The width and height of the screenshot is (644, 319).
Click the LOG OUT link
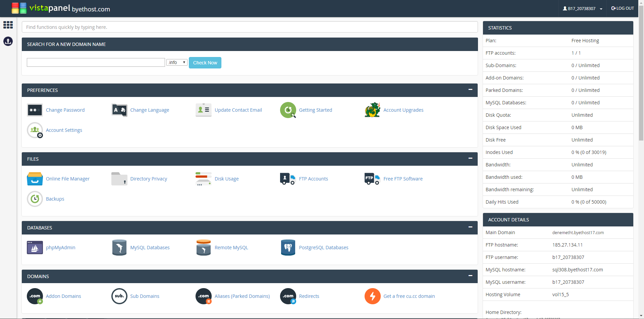click(x=623, y=8)
